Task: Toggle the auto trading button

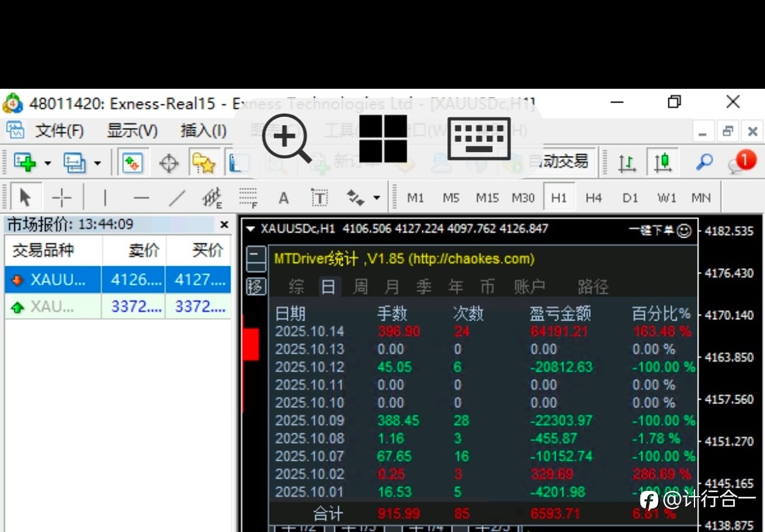Action: pos(566,161)
